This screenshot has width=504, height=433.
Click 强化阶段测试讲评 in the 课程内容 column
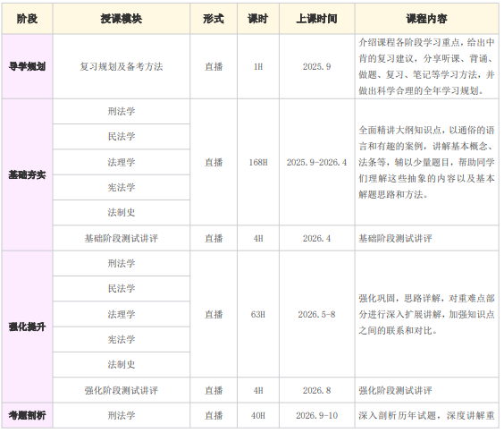click(395, 391)
